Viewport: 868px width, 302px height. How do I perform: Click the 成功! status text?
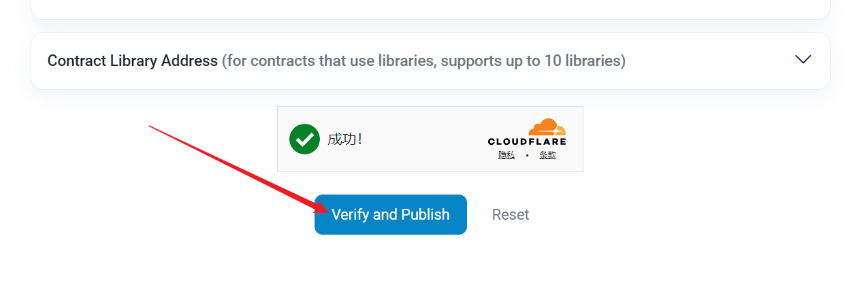click(x=344, y=139)
